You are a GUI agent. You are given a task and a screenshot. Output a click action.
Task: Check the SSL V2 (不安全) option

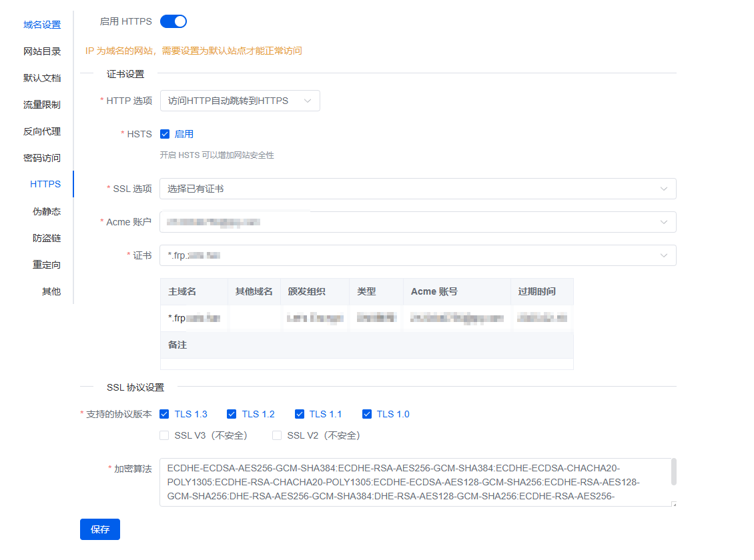(277, 435)
